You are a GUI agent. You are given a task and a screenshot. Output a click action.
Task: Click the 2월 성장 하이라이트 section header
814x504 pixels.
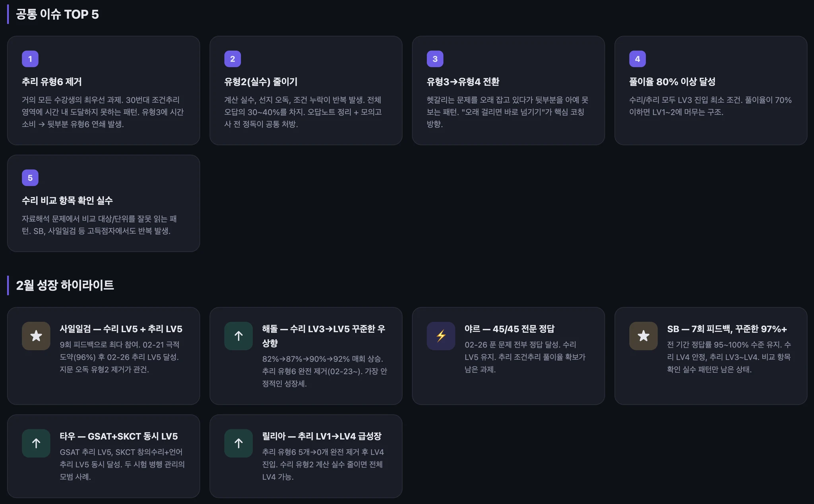[65, 285]
